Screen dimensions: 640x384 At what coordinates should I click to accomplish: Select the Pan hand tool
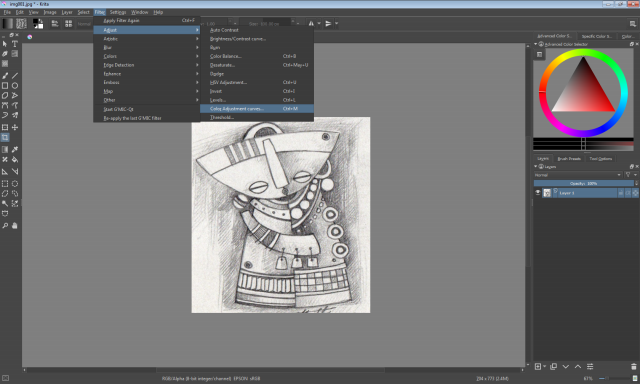[x=15, y=226]
